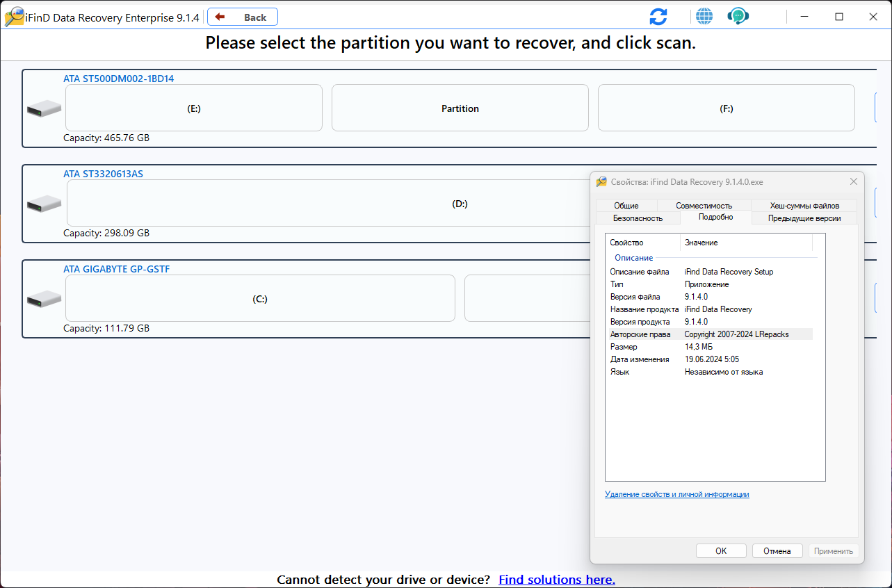Image resolution: width=892 pixels, height=588 pixels.
Task: Click the Back button
Action: click(x=243, y=17)
